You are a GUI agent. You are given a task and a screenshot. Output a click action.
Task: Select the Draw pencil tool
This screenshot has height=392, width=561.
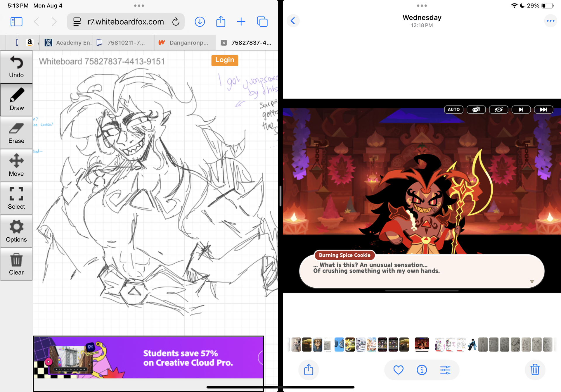[x=16, y=100]
